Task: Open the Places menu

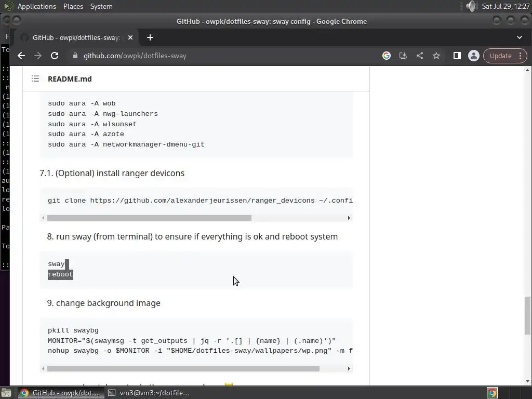Action: click(x=73, y=6)
